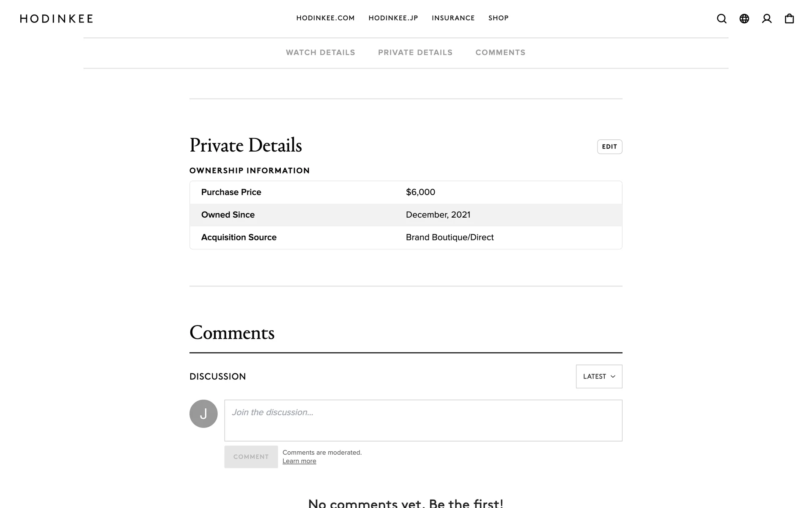
Task: Follow the Learn more link
Action: [299, 461]
